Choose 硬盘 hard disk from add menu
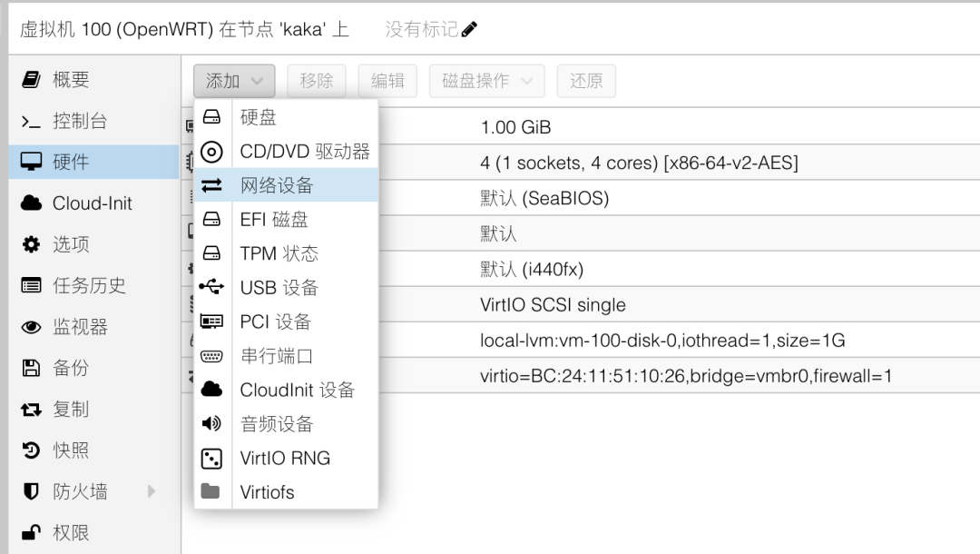The height and width of the screenshot is (554, 980). pos(286,117)
